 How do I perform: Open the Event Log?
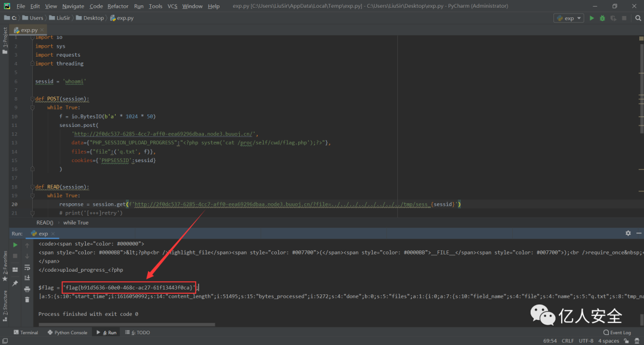click(x=617, y=332)
